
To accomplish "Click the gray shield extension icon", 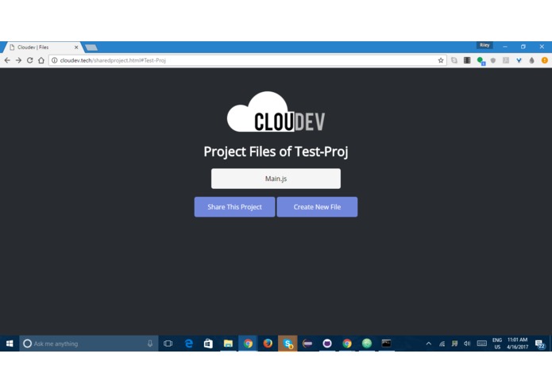I will coord(493,60).
